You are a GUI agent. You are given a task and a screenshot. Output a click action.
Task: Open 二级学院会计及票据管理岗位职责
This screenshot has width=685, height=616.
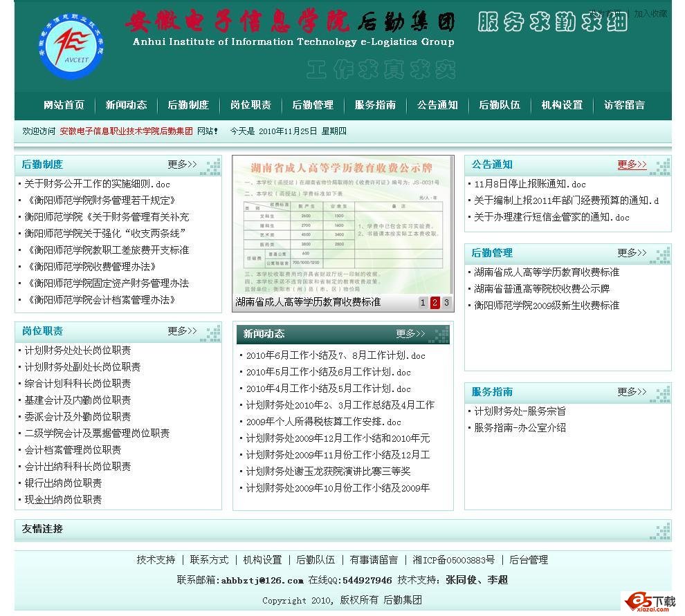point(97,433)
